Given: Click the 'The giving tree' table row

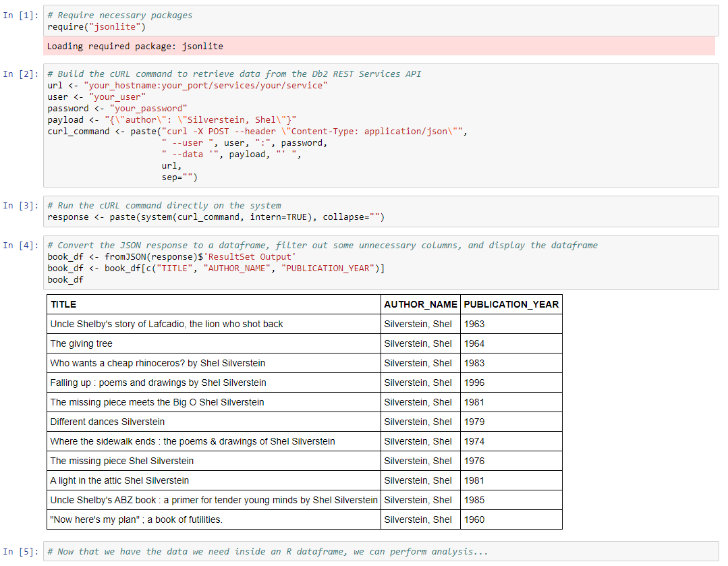Looking at the screenshot, I should 84,343.
